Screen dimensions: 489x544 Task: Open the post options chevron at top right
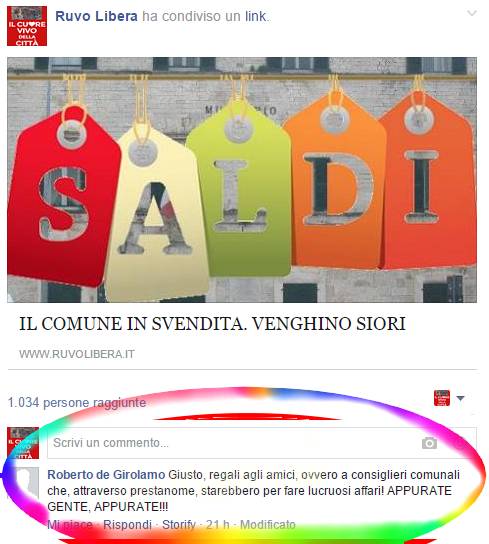click(472, 13)
